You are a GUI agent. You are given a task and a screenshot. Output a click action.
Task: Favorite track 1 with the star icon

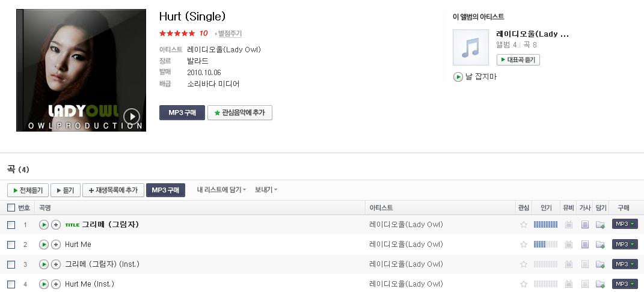coord(524,225)
